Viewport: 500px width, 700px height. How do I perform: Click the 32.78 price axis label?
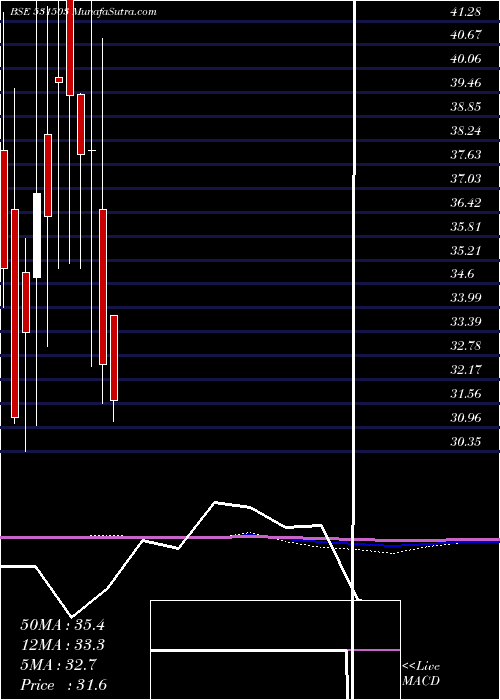tap(465, 346)
